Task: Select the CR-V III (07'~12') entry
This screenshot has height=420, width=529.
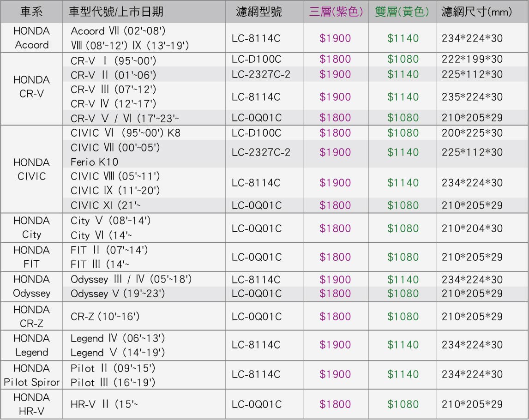Action: pyautogui.click(x=114, y=90)
